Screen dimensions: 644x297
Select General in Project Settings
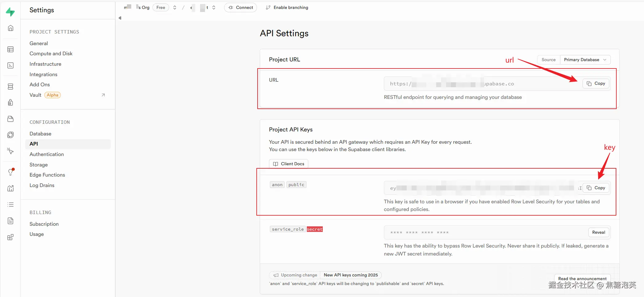click(x=39, y=43)
